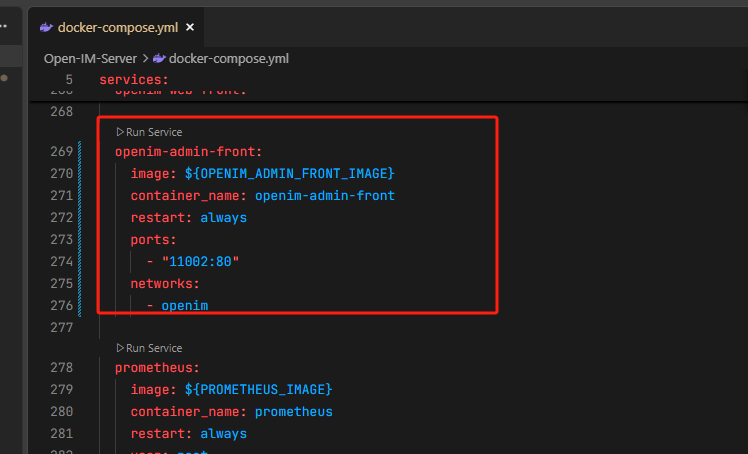Click the more actions ellipsis in sidebar
Screen dimensions: 748x454
pos(4,27)
